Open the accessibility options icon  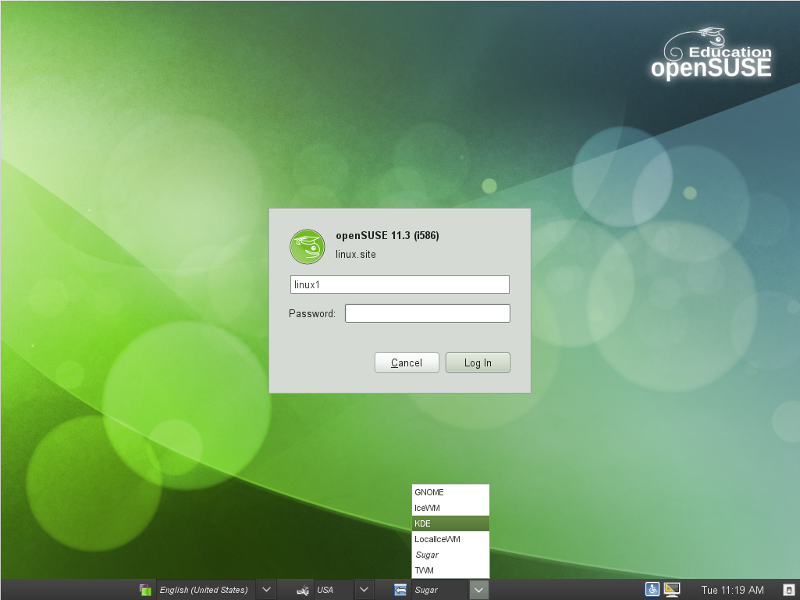coord(652,590)
